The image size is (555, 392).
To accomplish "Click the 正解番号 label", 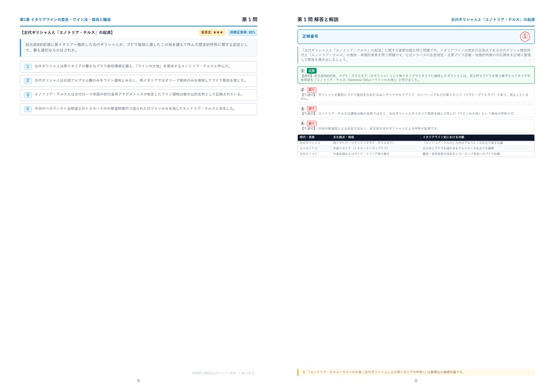I will tap(310, 36).
